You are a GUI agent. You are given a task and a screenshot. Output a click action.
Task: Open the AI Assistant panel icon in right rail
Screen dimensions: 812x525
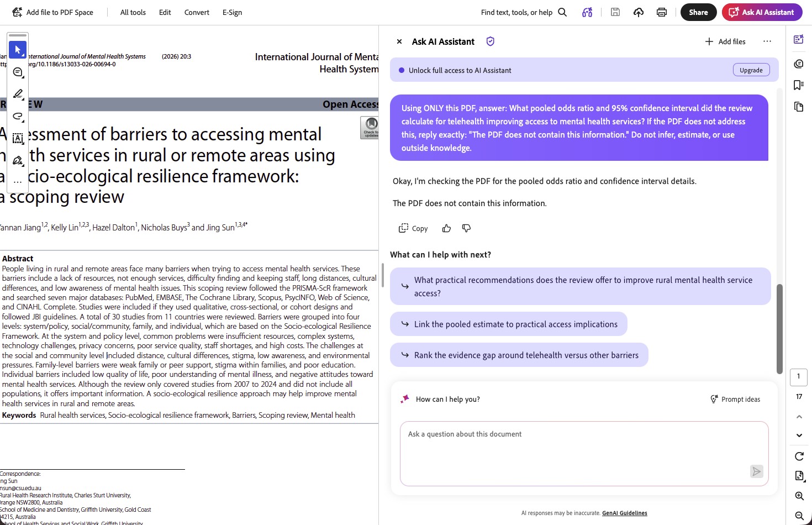[x=799, y=39]
